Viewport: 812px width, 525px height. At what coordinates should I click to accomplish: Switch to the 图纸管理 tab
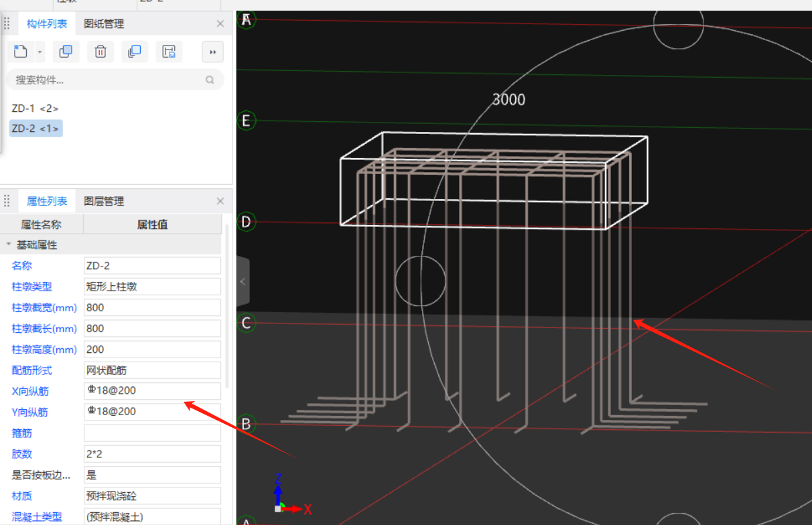pyautogui.click(x=104, y=24)
